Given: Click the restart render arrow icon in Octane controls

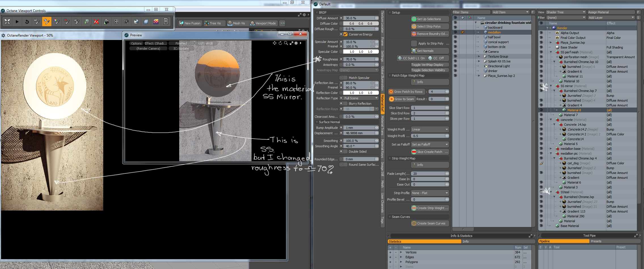Looking at the screenshot, I should pos(27,22).
